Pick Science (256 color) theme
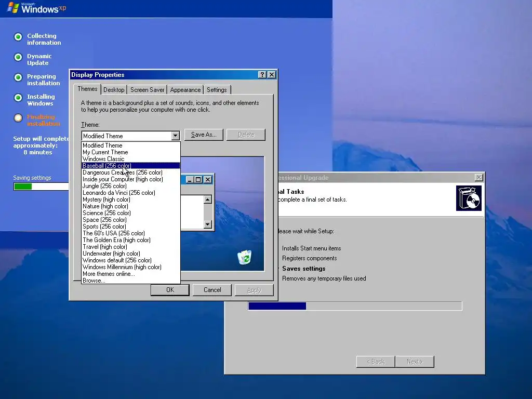 130,213
